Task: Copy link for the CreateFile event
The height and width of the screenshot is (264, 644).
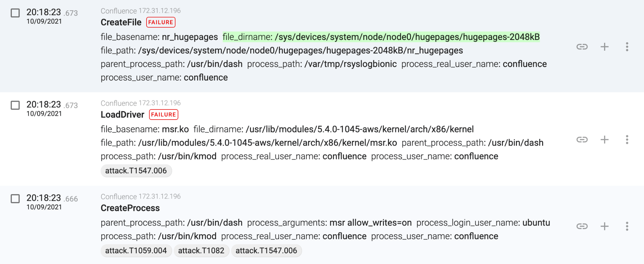Action: click(582, 47)
